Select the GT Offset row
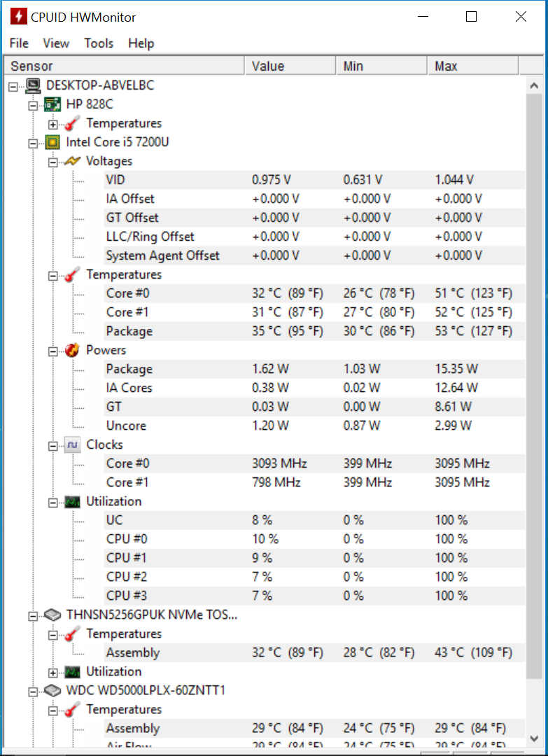Viewport: 548px width, 756px height. (x=315, y=218)
